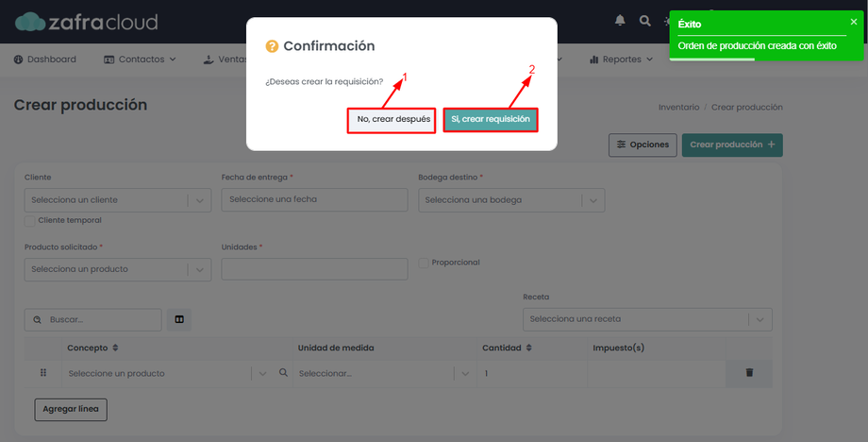Click the drag handle on product row

coord(43,373)
